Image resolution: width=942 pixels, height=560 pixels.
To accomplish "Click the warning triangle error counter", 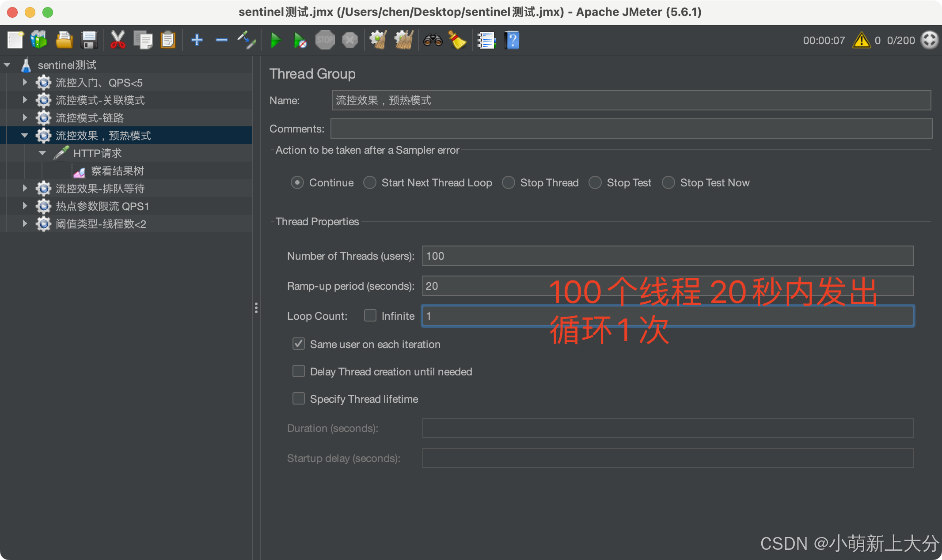I will pyautogui.click(x=861, y=40).
